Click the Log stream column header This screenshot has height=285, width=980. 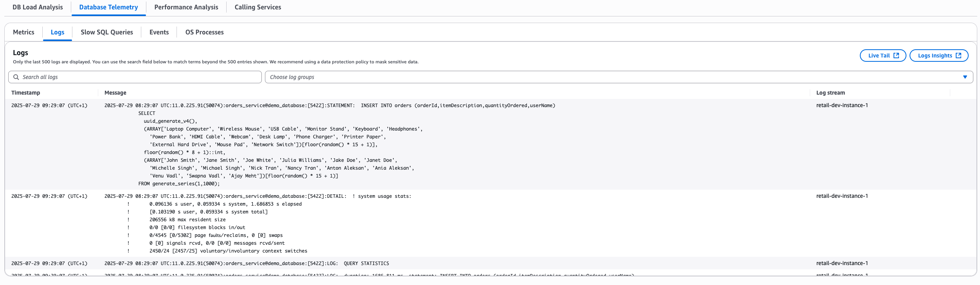coord(830,93)
